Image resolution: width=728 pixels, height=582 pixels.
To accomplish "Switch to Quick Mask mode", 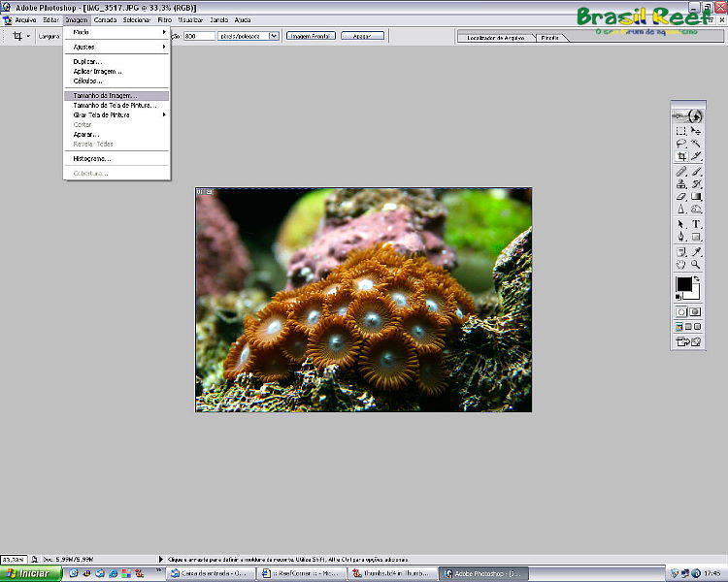I will coord(696,311).
